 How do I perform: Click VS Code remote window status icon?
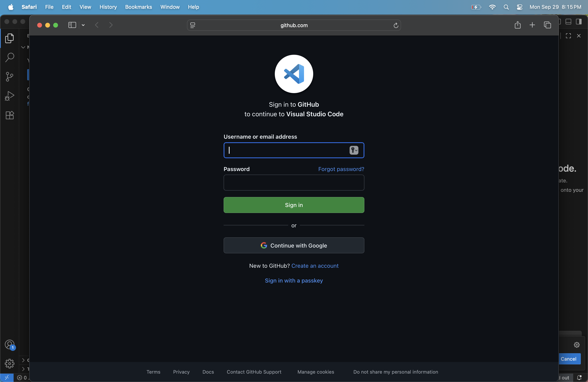pyautogui.click(x=7, y=378)
